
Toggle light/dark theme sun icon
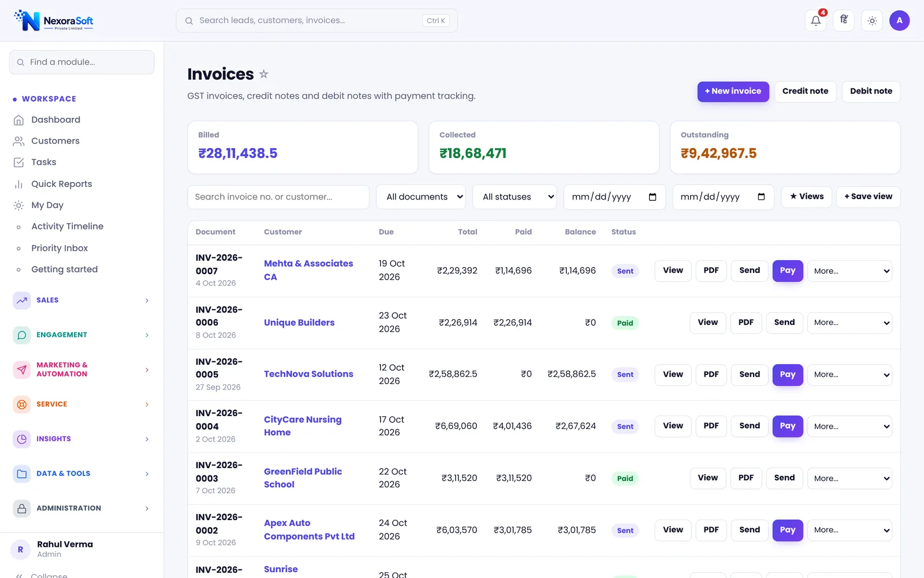point(872,21)
